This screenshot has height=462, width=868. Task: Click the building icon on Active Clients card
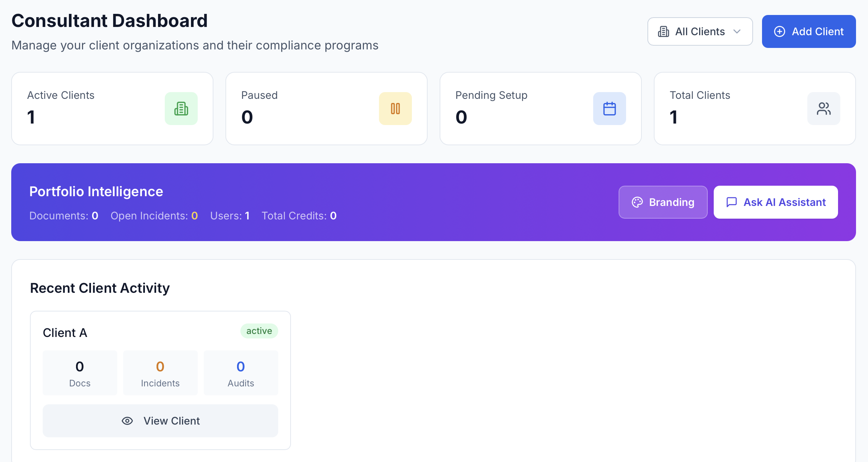click(x=181, y=109)
